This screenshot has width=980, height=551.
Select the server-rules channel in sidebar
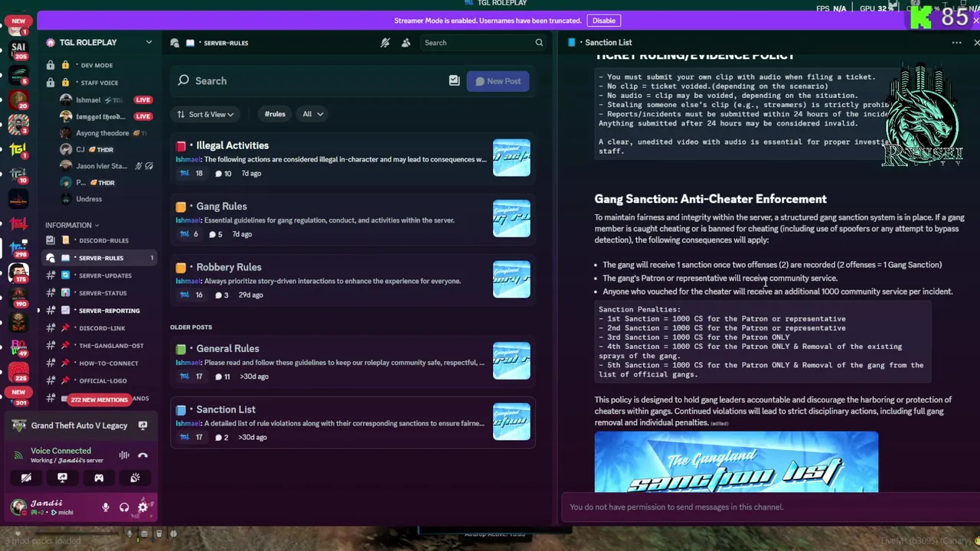(x=100, y=258)
